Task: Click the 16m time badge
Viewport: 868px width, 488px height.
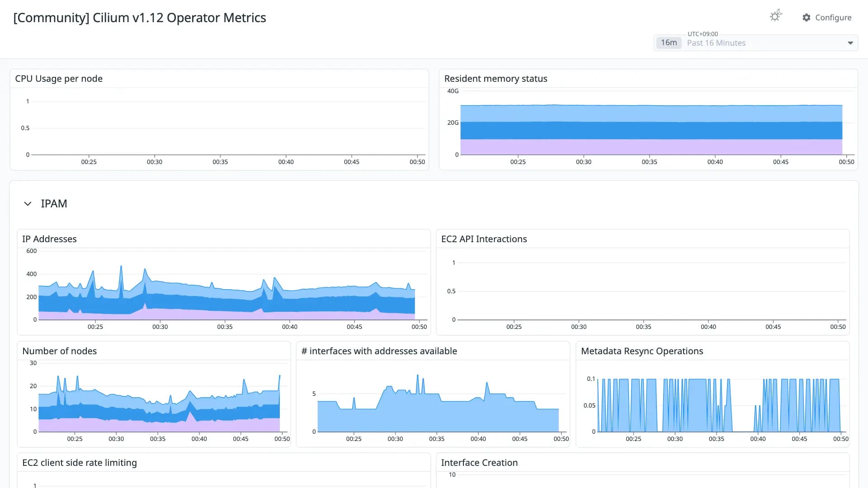Action: pyautogui.click(x=669, y=42)
